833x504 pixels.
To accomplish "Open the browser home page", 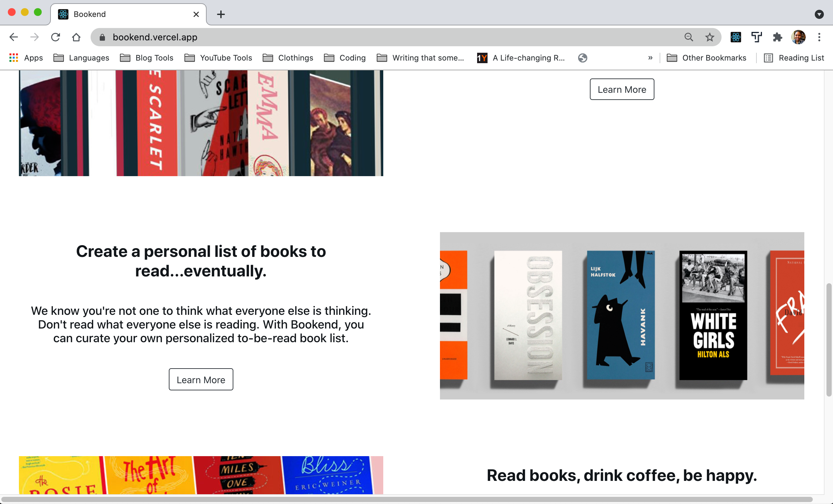I will coord(76,37).
